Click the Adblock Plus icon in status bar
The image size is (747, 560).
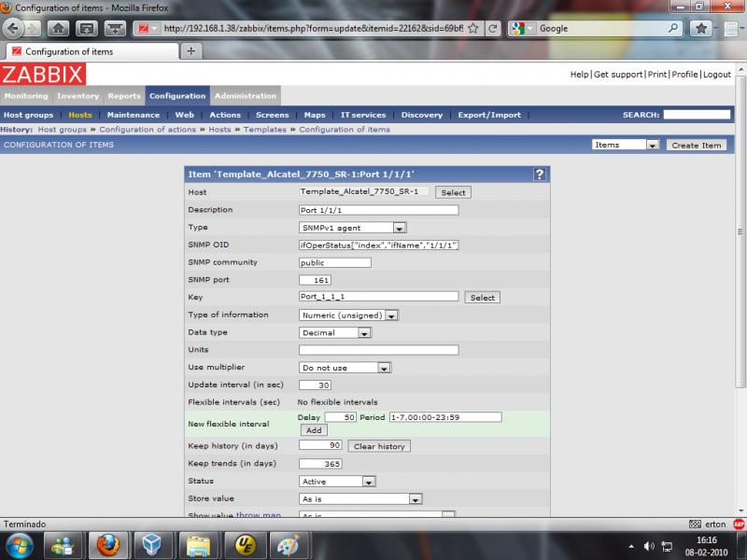click(x=739, y=524)
